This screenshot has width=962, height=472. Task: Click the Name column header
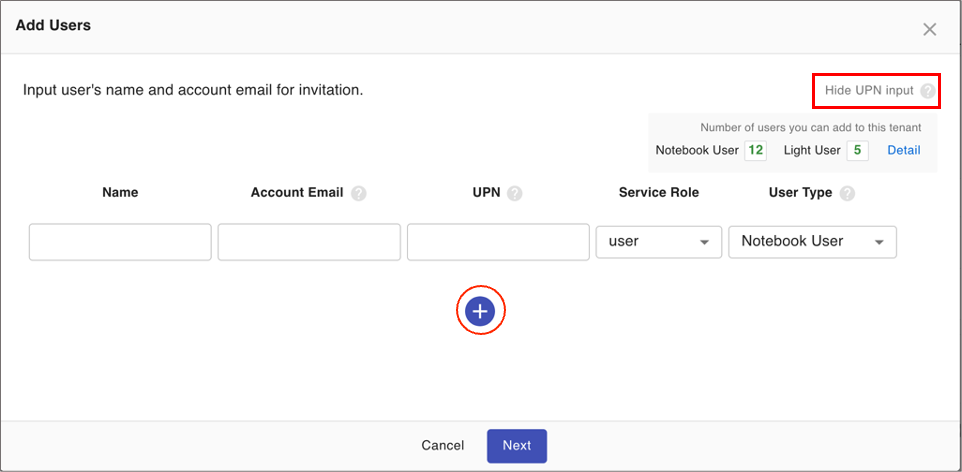(x=120, y=193)
